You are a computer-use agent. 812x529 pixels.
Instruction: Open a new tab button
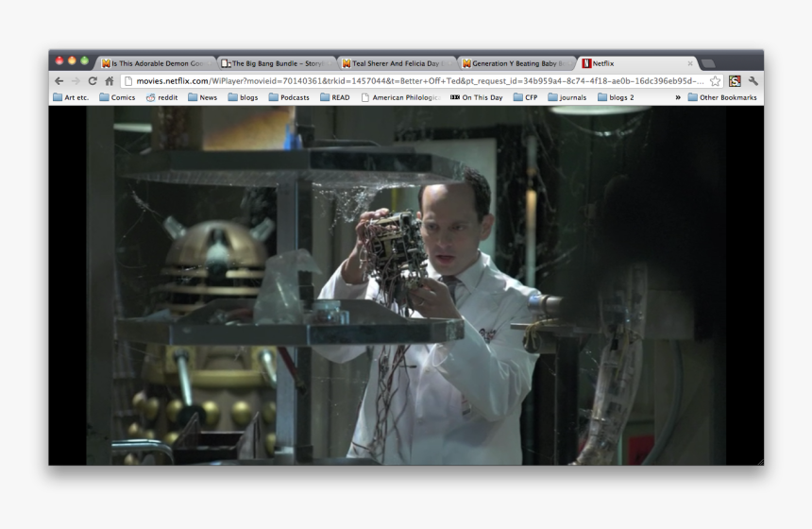click(708, 63)
